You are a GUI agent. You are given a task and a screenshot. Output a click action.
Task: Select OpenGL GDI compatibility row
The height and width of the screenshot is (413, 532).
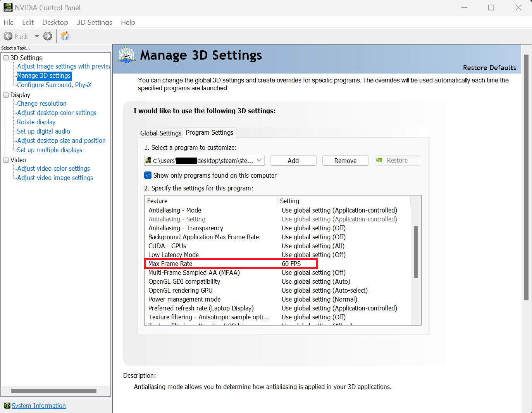click(x=277, y=281)
